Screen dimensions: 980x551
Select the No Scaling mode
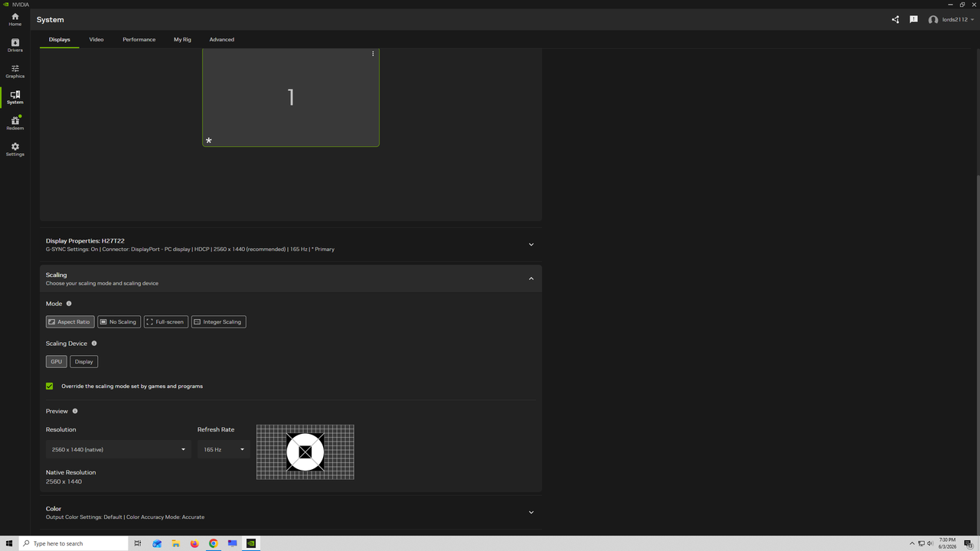(x=119, y=322)
